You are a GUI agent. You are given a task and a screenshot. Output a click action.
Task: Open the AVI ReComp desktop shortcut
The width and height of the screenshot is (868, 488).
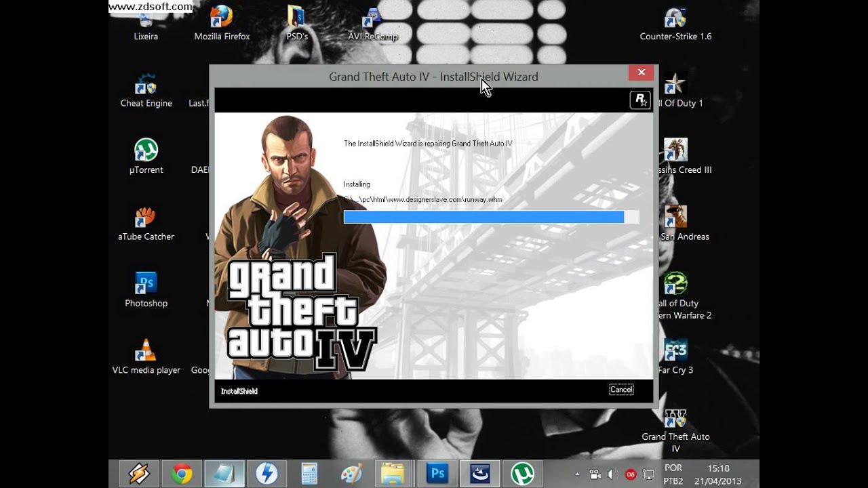tap(372, 24)
